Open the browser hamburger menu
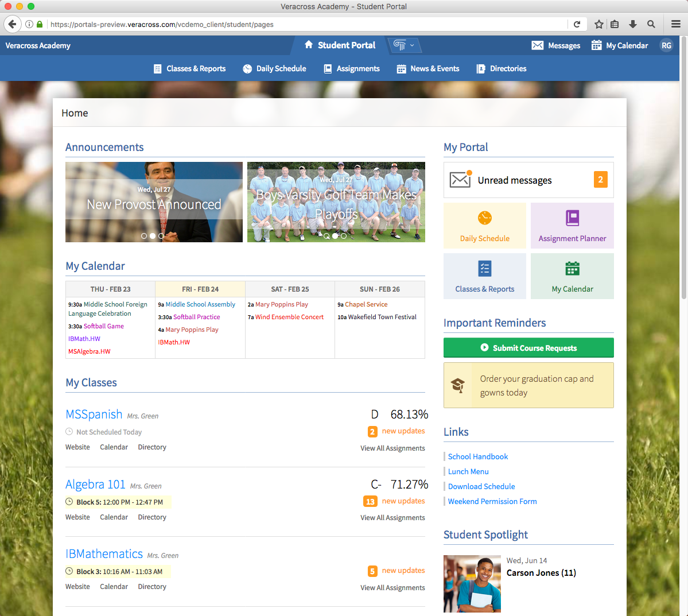This screenshot has width=688, height=616. pos(675,24)
